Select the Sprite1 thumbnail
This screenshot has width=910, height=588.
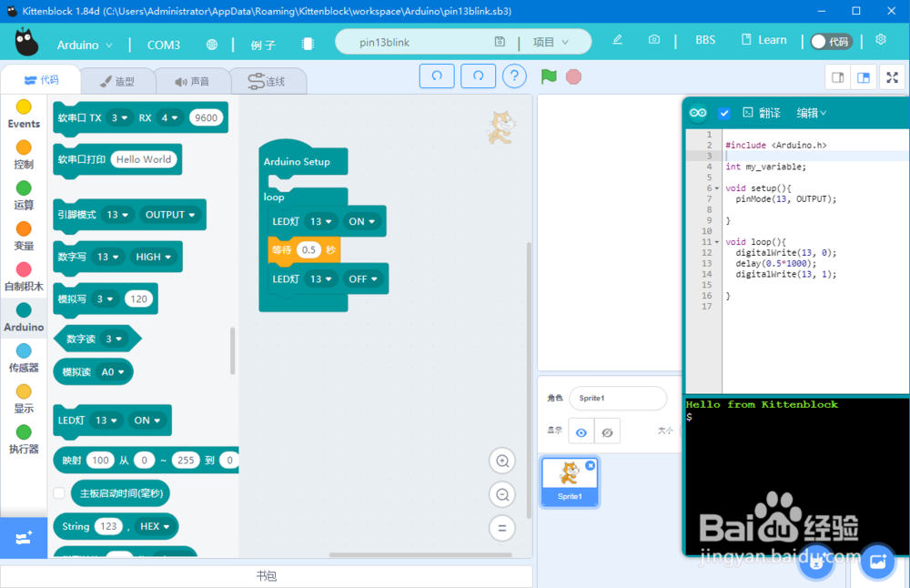click(570, 482)
